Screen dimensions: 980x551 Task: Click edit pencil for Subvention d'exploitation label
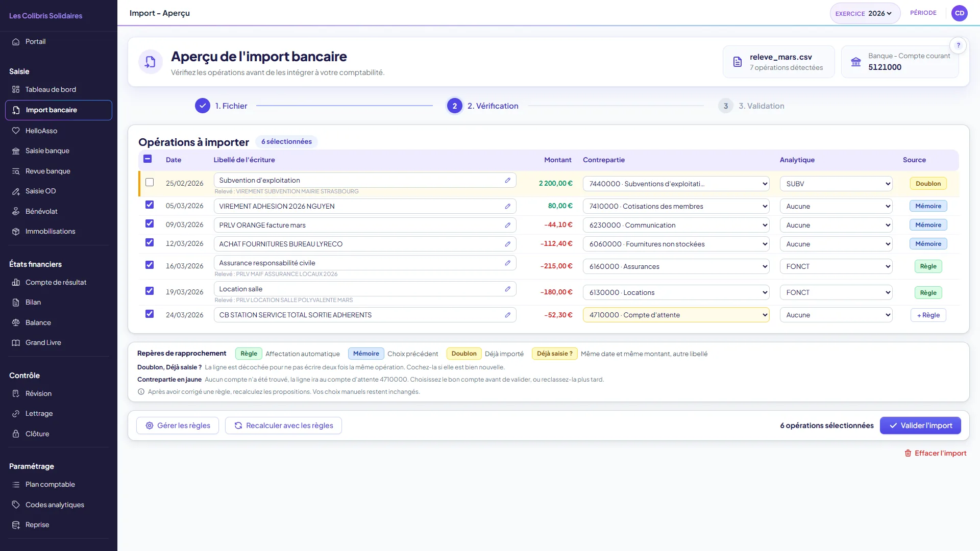507,180
